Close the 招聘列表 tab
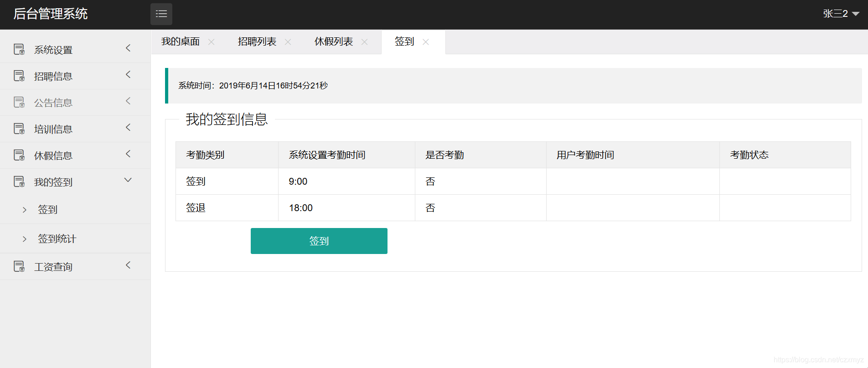This screenshot has width=868, height=368. tap(288, 42)
